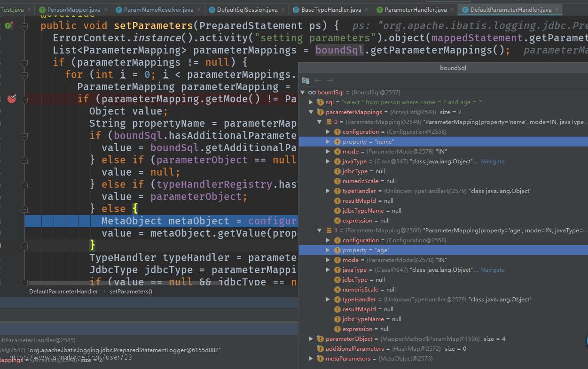Select 'typeHandler' row under entry 1
The height and width of the screenshot is (369, 588).
(x=443, y=300)
